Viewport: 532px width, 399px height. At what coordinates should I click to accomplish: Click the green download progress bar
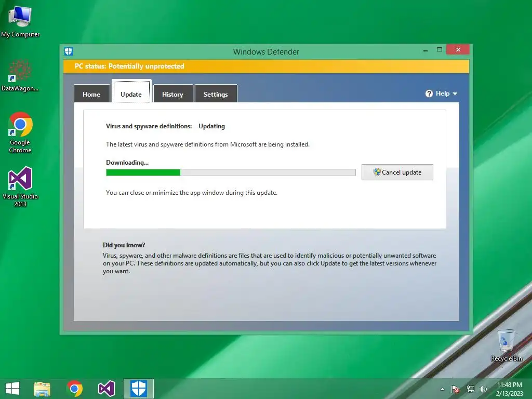pyautogui.click(x=231, y=172)
